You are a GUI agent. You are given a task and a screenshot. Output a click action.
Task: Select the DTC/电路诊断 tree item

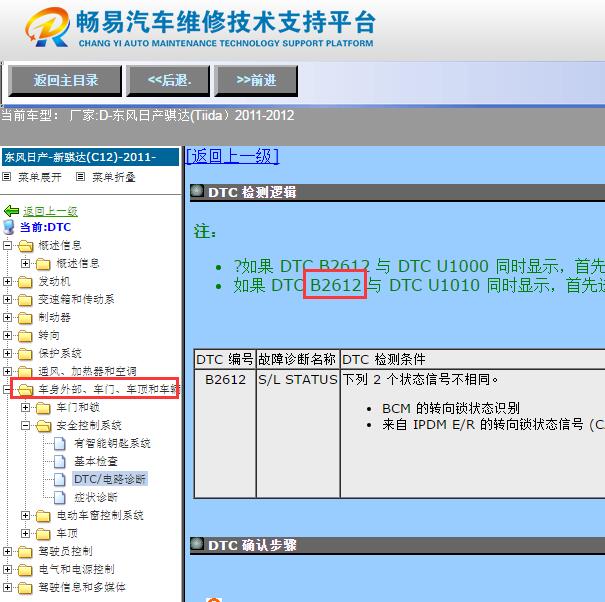pos(110,479)
